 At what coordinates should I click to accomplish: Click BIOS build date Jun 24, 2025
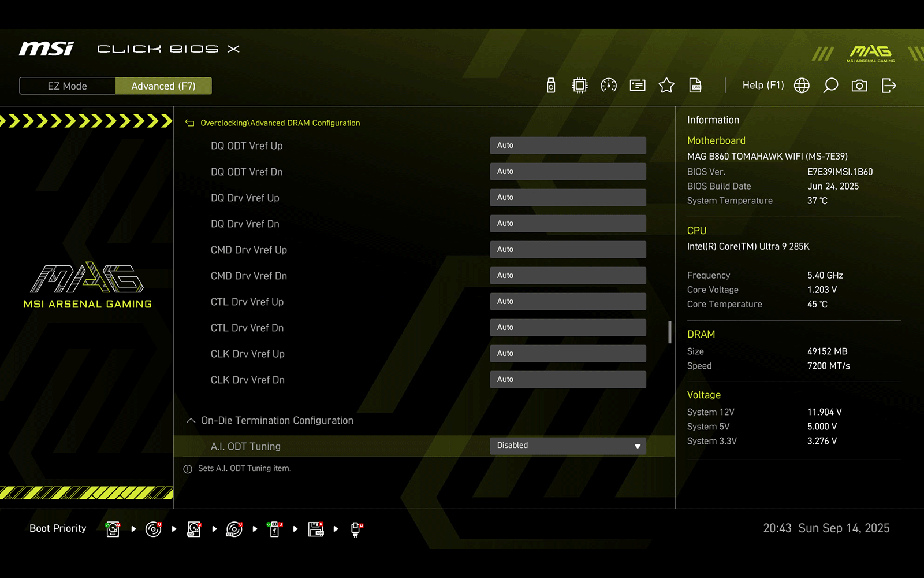(833, 186)
